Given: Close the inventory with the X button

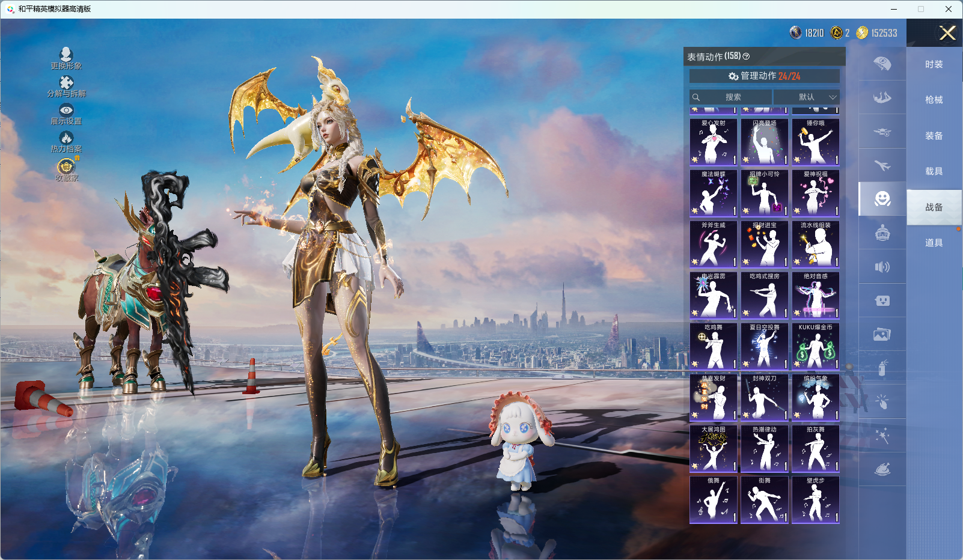Looking at the screenshot, I should coord(947,33).
